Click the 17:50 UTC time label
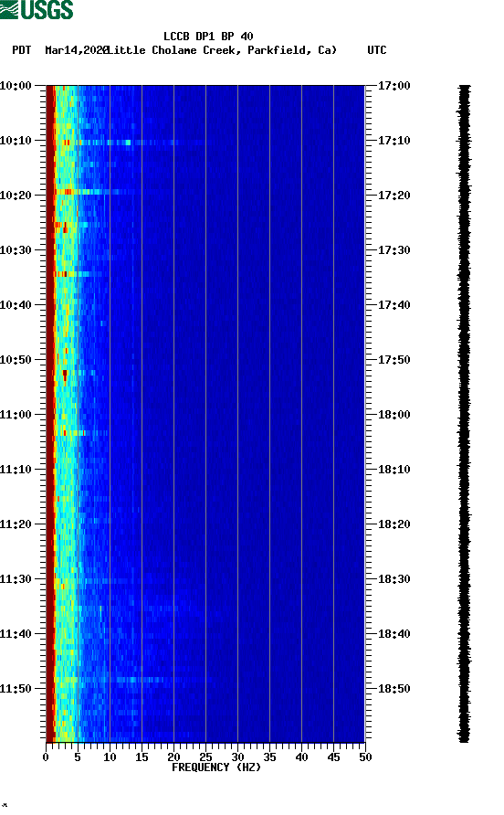 (x=394, y=360)
